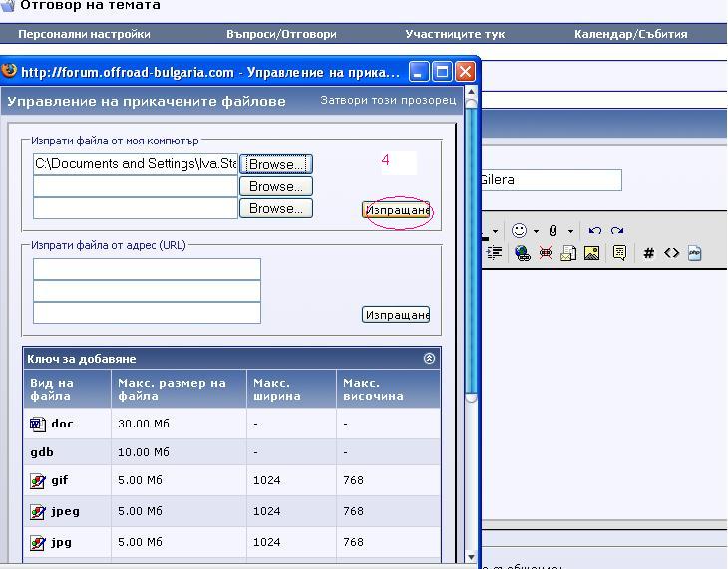Open the attachment paperclip dropdown arrow

tap(570, 231)
